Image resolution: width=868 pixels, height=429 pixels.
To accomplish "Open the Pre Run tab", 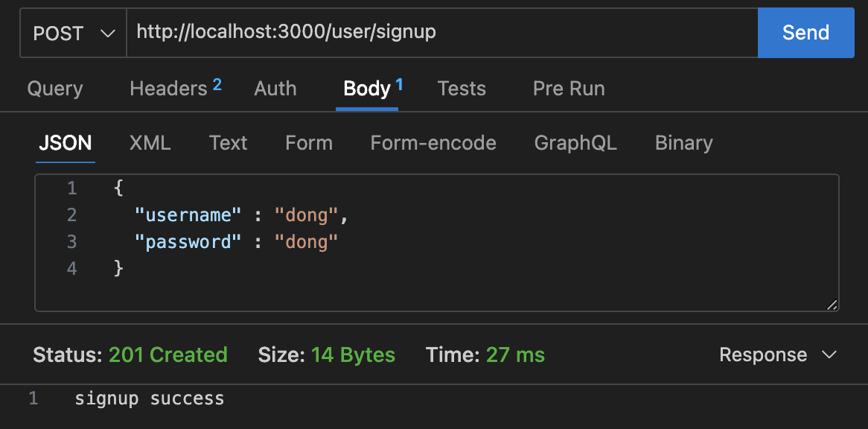I will click(569, 89).
